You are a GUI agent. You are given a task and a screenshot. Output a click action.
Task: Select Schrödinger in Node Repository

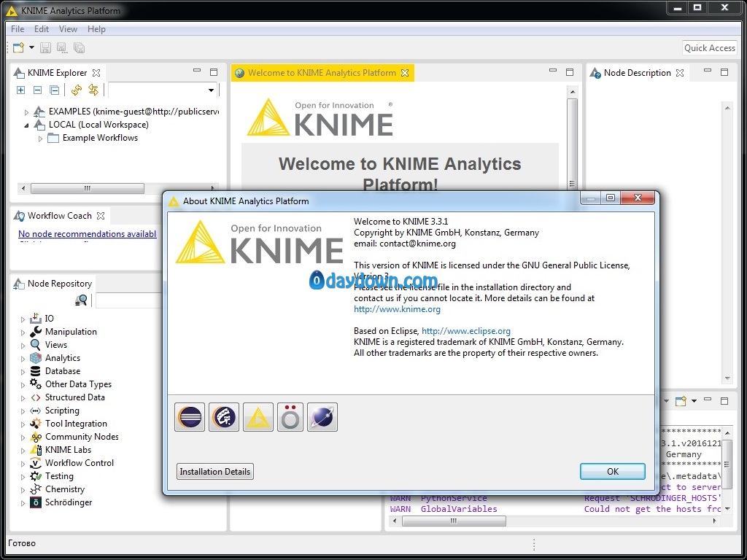point(69,502)
